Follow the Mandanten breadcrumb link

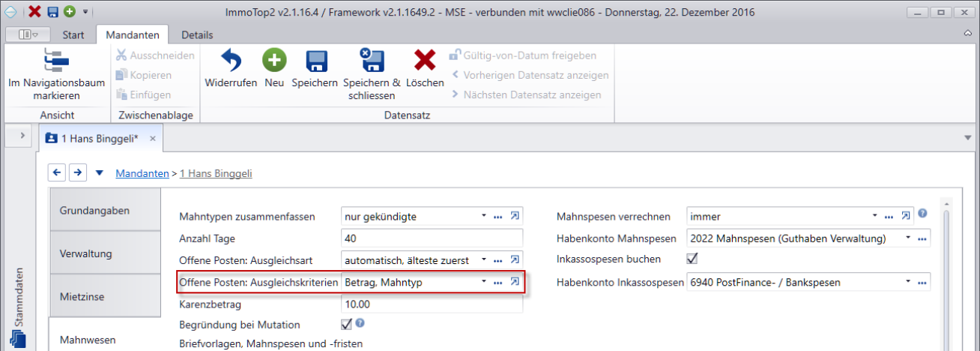[x=142, y=173]
